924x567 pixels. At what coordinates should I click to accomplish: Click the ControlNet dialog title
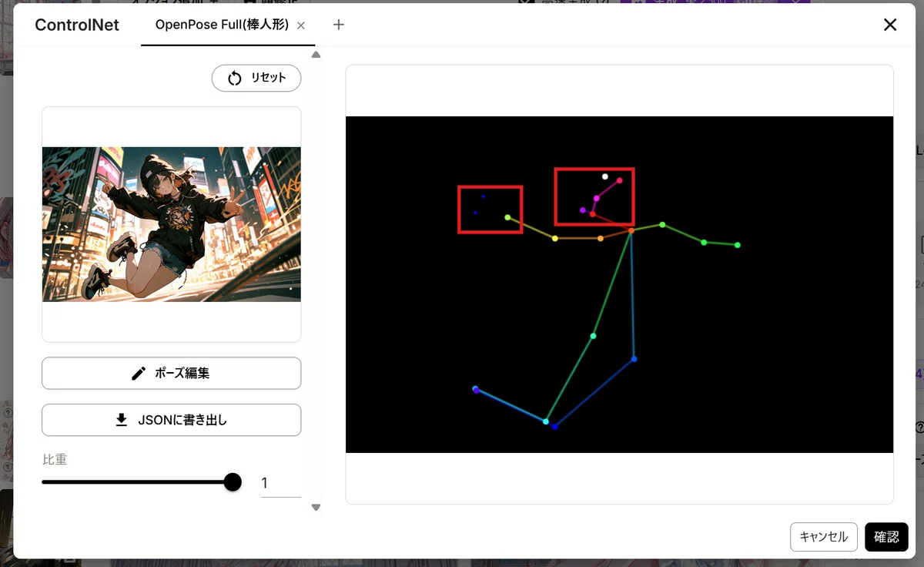point(77,25)
